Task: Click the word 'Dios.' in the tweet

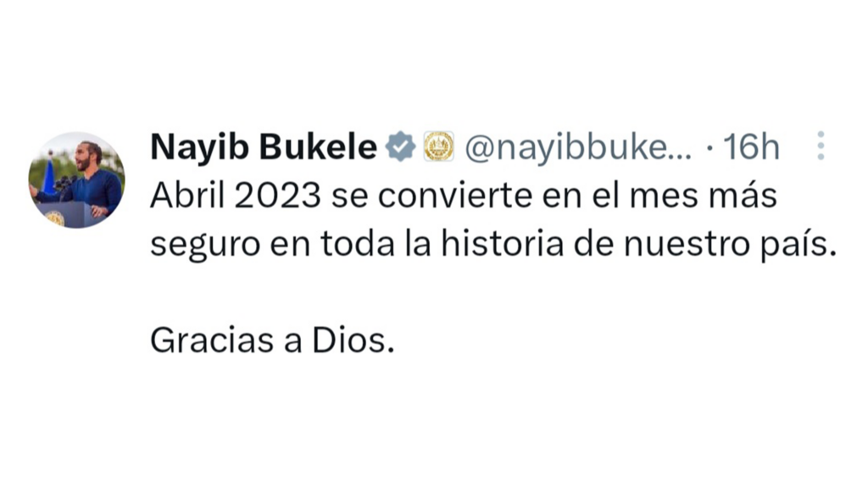Action: (353, 340)
